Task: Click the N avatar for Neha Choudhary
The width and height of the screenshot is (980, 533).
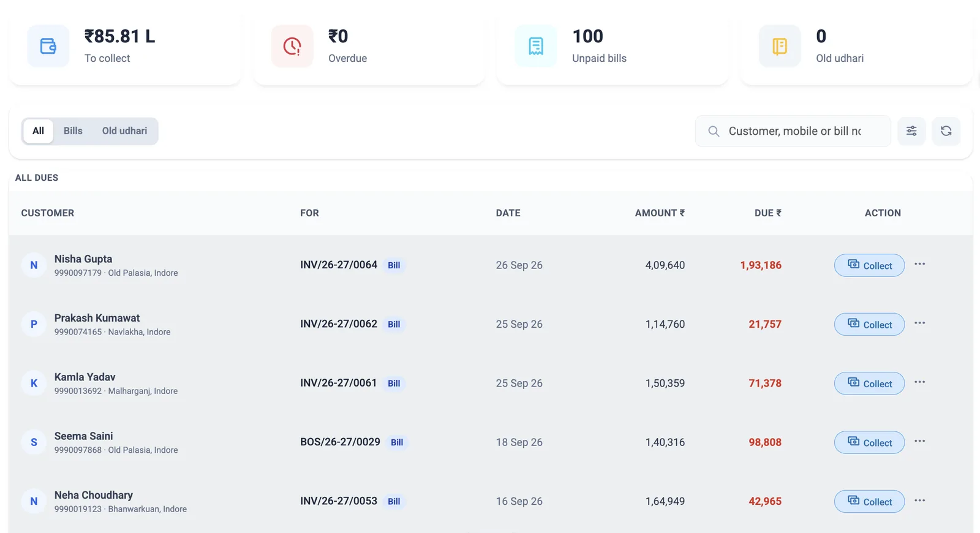Action: 34,501
